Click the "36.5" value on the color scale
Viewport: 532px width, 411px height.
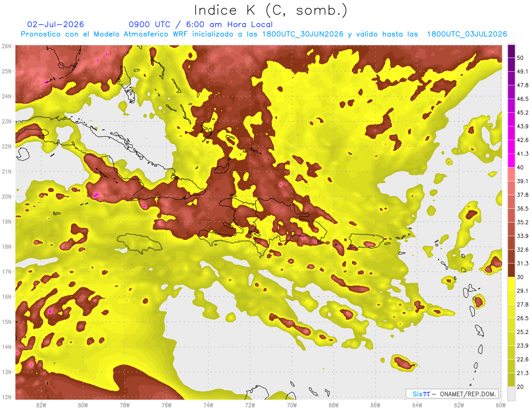(523, 208)
